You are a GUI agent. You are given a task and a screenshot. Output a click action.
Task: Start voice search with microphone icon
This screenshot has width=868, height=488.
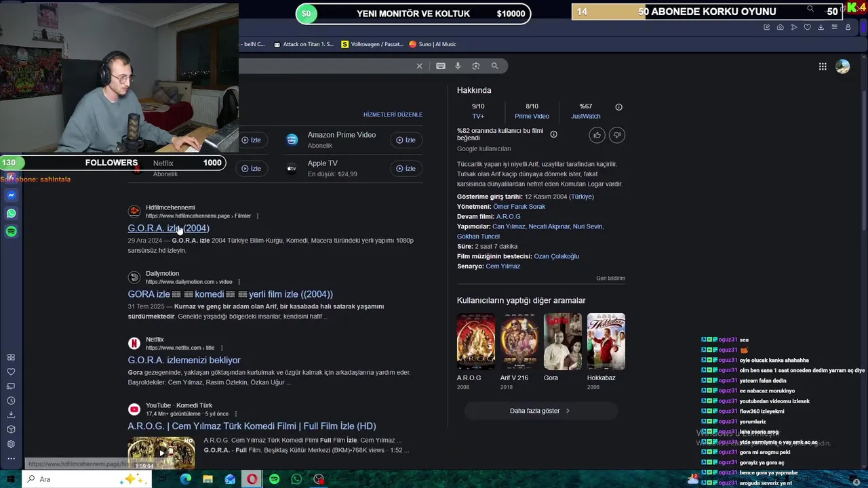coord(458,66)
